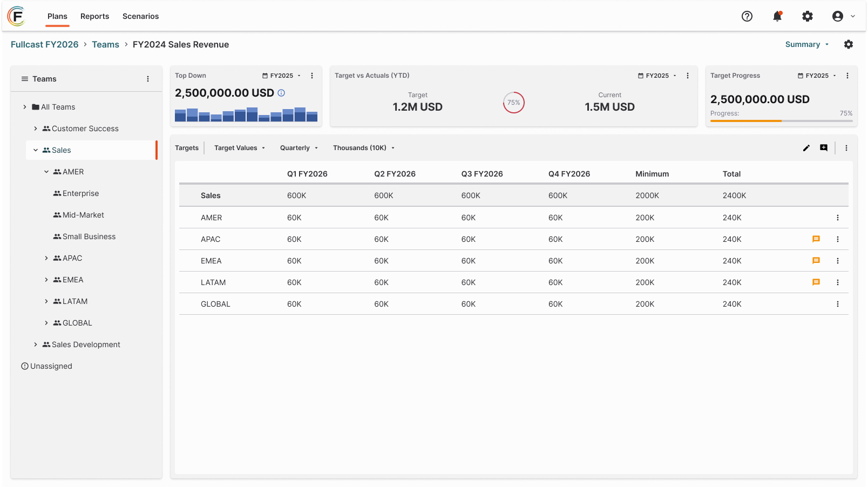The width and height of the screenshot is (868, 487).
Task: Expand Customer Success team node
Action: click(x=36, y=128)
